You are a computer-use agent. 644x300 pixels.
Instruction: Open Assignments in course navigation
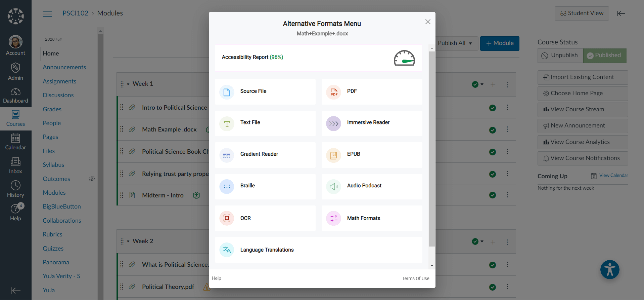(x=59, y=81)
